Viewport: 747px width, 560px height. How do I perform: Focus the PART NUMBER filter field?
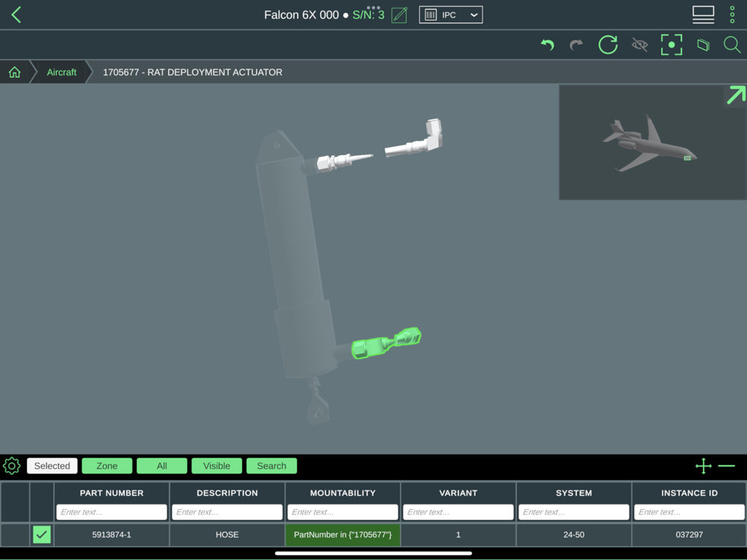pos(111,512)
